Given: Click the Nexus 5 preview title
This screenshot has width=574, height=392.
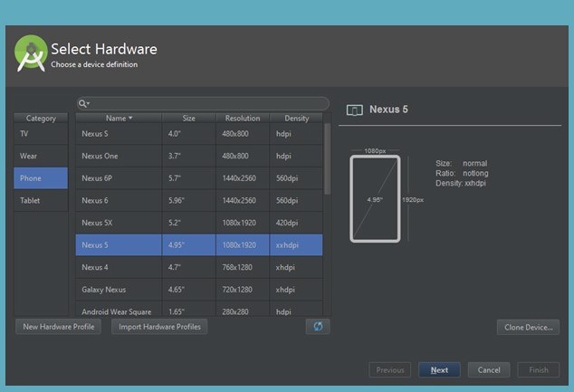Looking at the screenshot, I should coord(388,110).
